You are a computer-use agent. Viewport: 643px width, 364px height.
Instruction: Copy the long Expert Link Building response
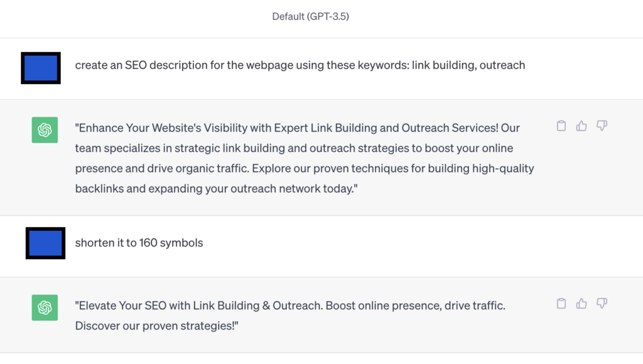(x=561, y=126)
